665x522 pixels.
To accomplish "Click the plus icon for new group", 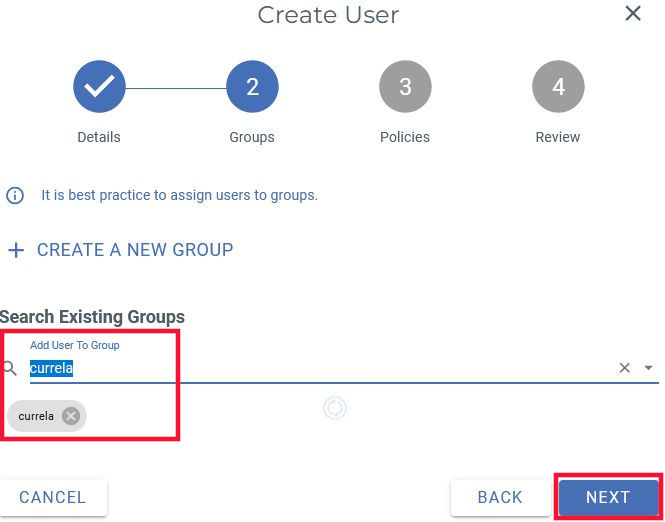I will 15,250.
